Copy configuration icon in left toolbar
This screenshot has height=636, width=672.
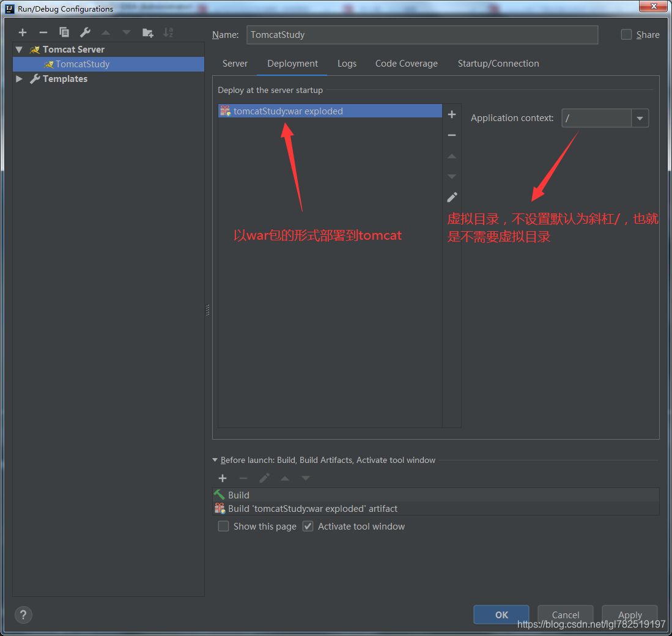point(64,32)
